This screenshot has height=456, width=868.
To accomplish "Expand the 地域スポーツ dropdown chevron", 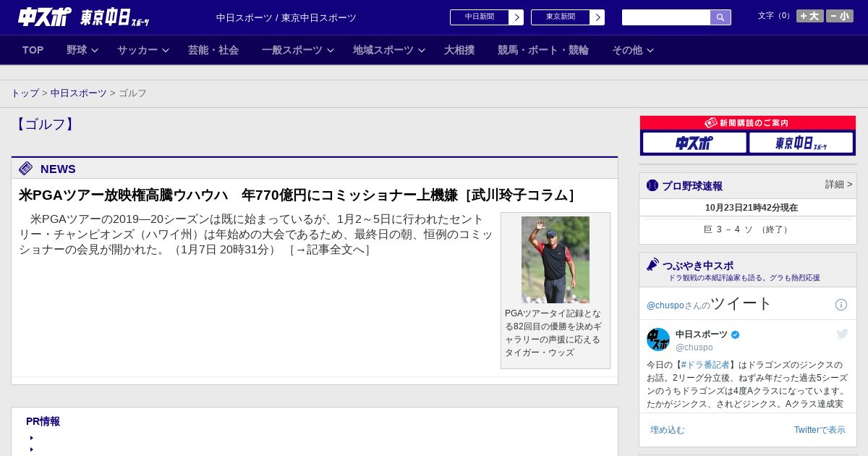I will click(x=422, y=51).
